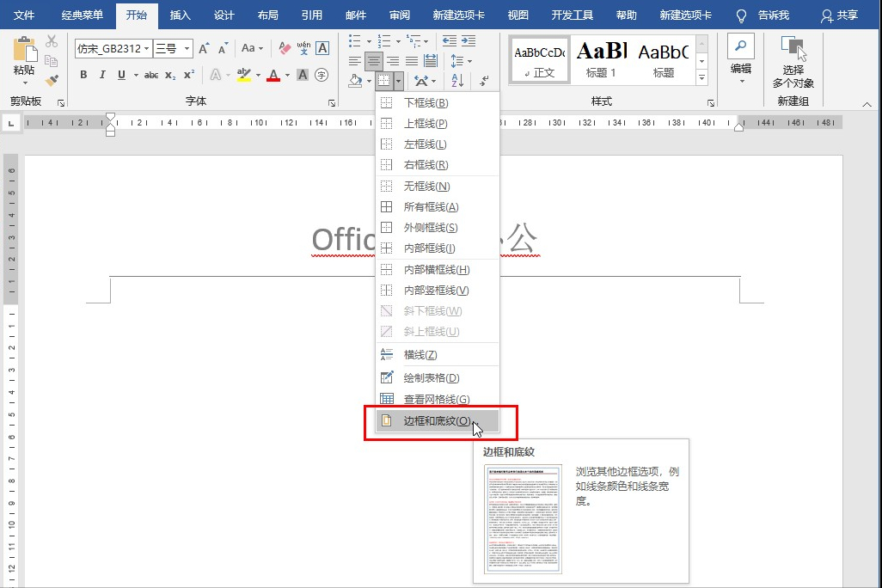Click the tab stop selector at ruler corner
The width and height of the screenshot is (882, 588).
[x=10, y=123]
